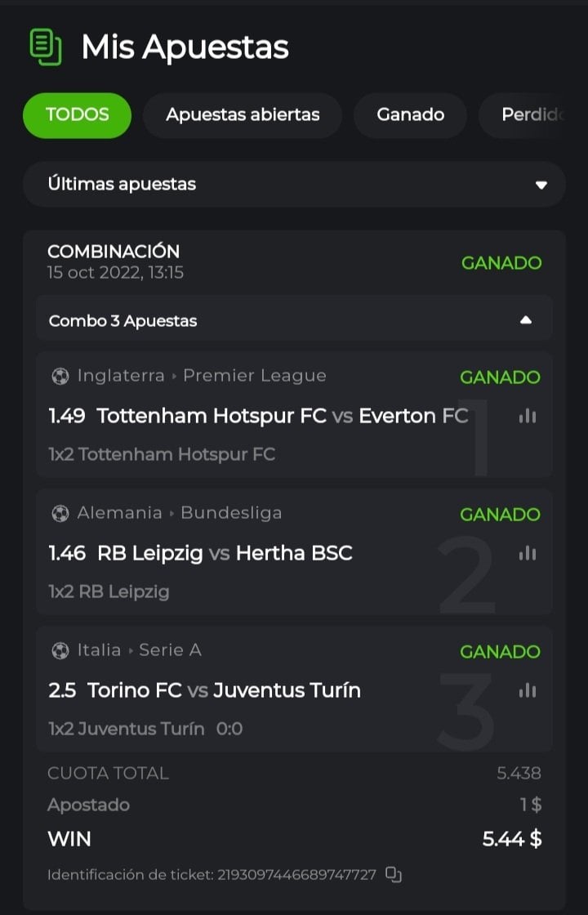This screenshot has width=588, height=915.
Task: Click soccer ball icon beside Inglaterra
Action: click(60, 376)
